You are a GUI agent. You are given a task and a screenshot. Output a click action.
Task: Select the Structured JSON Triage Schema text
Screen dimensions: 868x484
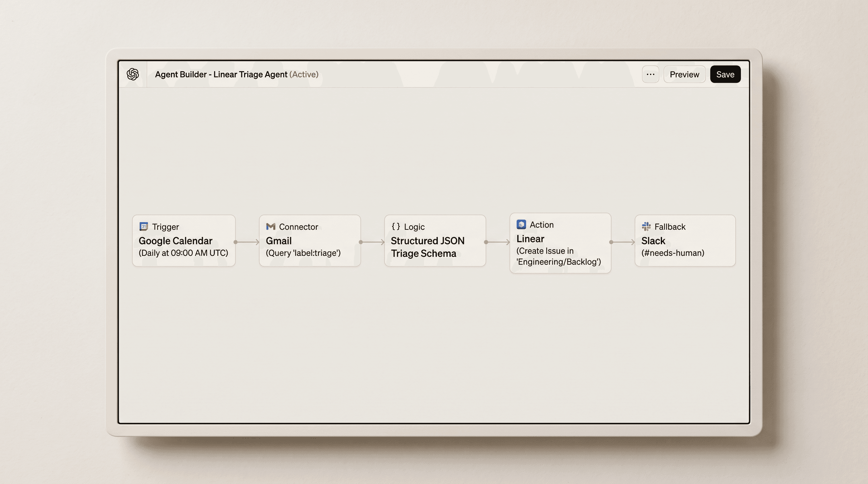pos(428,247)
